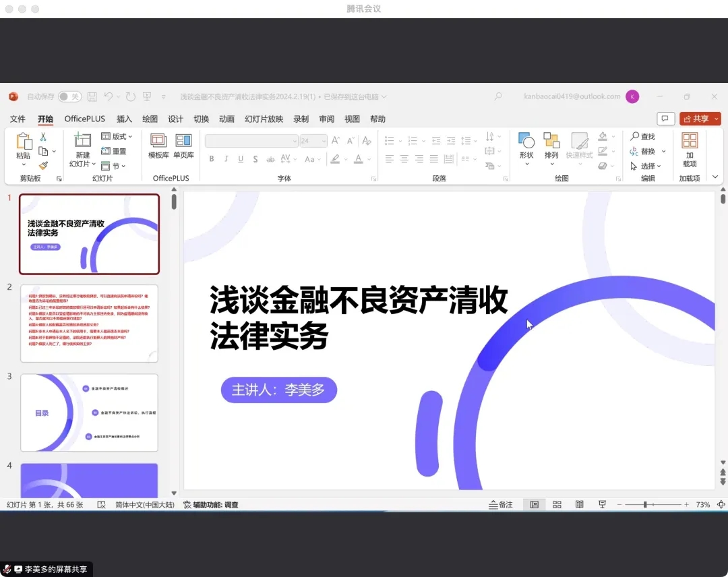Click the 形状 shapes icon
This screenshot has width=728, height=577.
coord(526,146)
